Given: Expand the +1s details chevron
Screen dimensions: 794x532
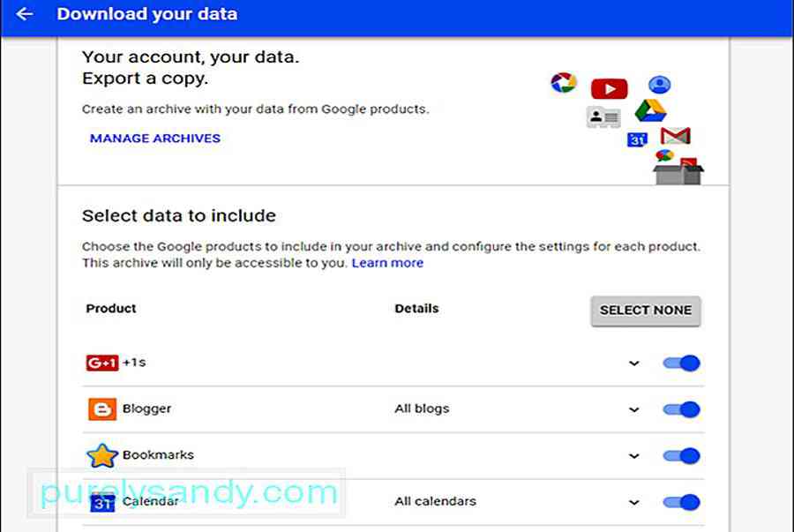Looking at the screenshot, I should (633, 363).
